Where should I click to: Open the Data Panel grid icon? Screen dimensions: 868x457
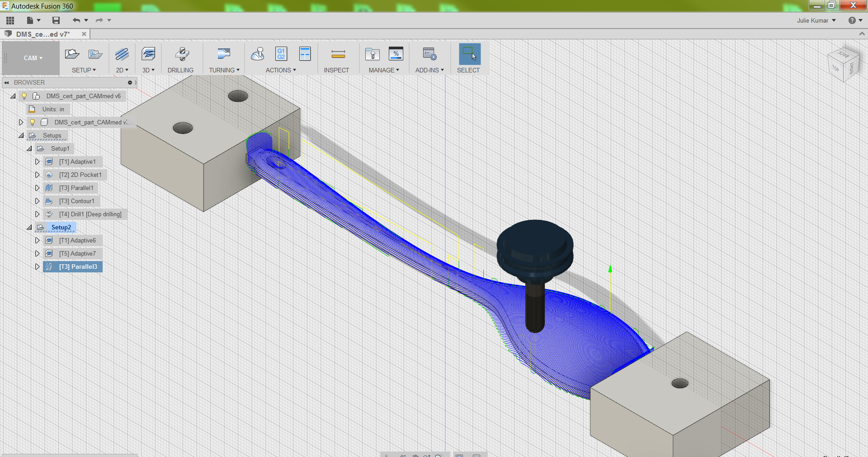[10, 20]
